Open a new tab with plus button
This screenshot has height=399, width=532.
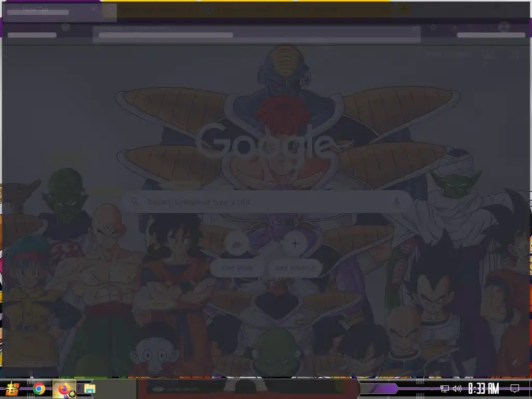click(404, 9)
